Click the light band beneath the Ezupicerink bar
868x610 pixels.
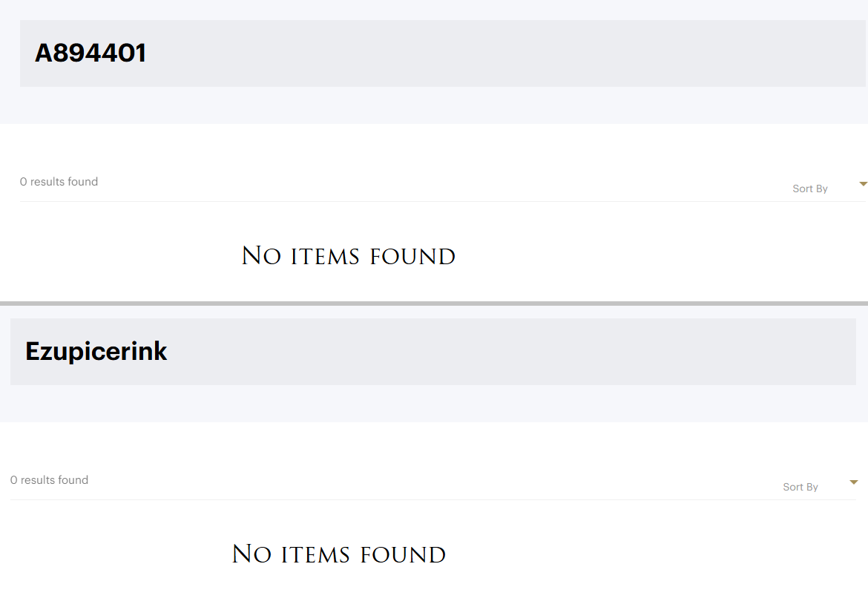point(434,404)
